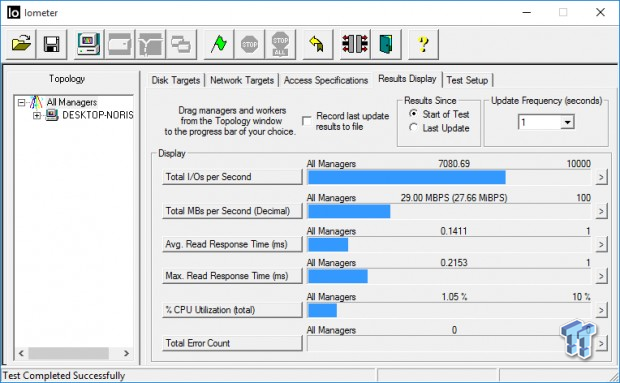Switch to Test Setup tab
The image size is (620, 383).
pyautogui.click(x=467, y=80)
